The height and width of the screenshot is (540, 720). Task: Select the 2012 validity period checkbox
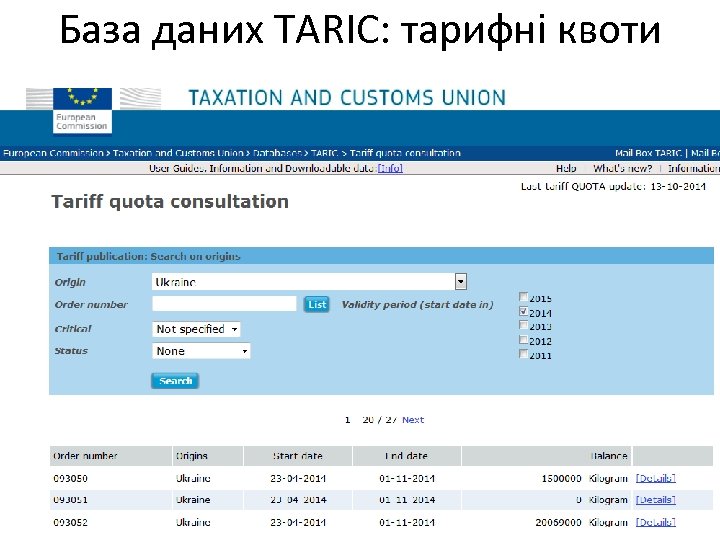pos(523,340)
